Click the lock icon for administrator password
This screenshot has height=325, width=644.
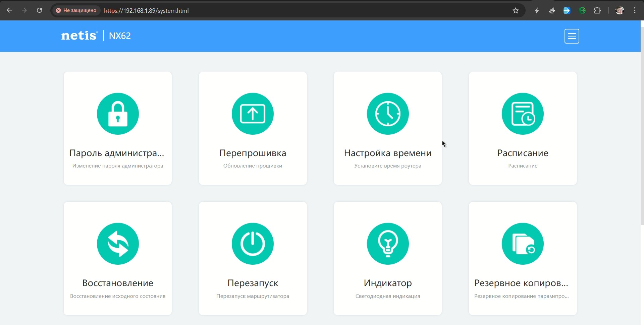pos(118,114)
